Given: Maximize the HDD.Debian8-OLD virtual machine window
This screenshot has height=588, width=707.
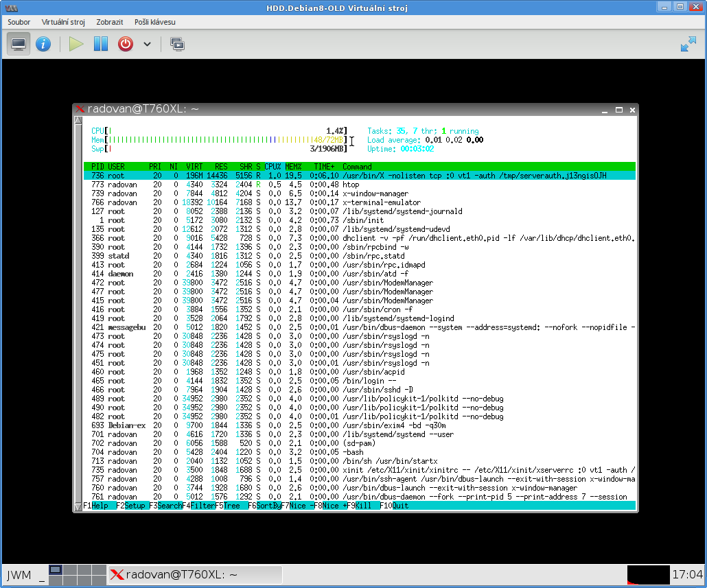Looking at the screenshot, I should coord(680,7).
